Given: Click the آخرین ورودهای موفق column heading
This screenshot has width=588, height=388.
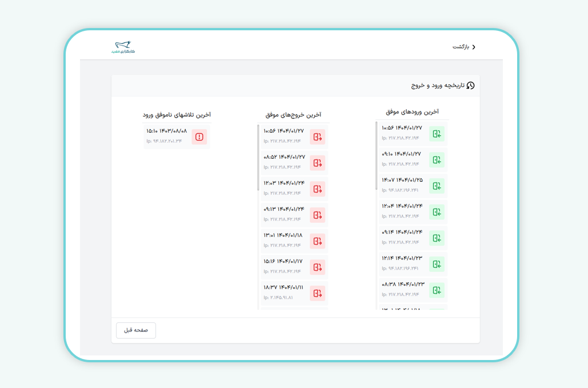Looking at the screenshot, I should click(412, 111).
